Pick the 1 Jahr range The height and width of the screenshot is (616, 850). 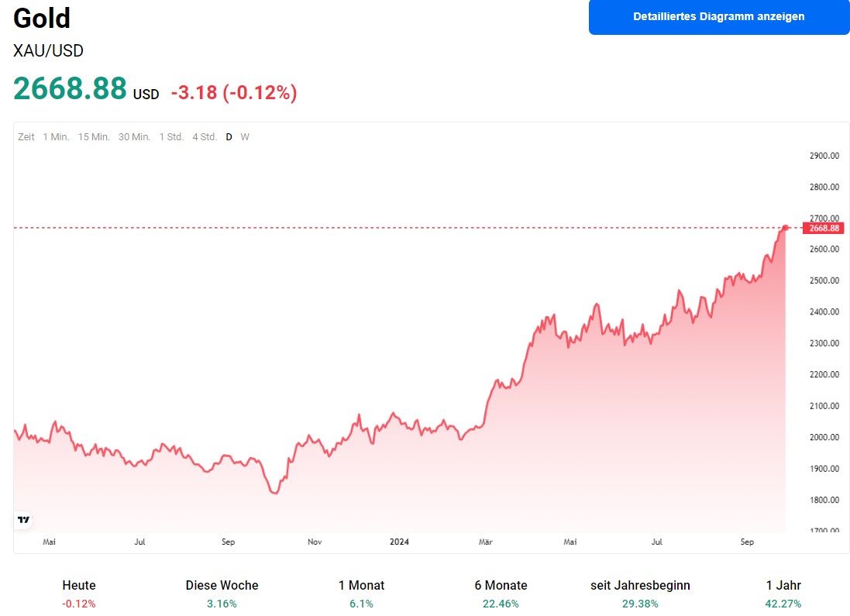click(x=783, y=594)
